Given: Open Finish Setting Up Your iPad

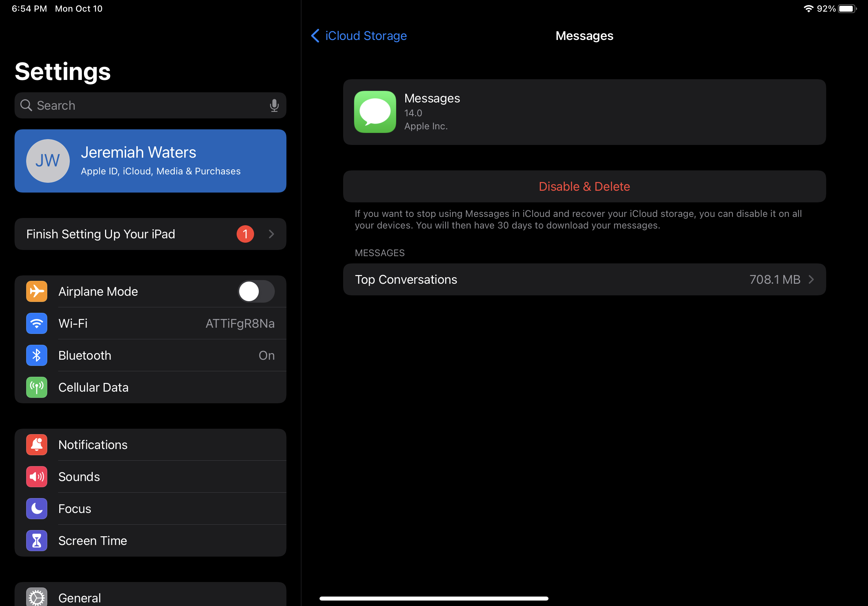Looking at the screenshot, I should point(150,234).
